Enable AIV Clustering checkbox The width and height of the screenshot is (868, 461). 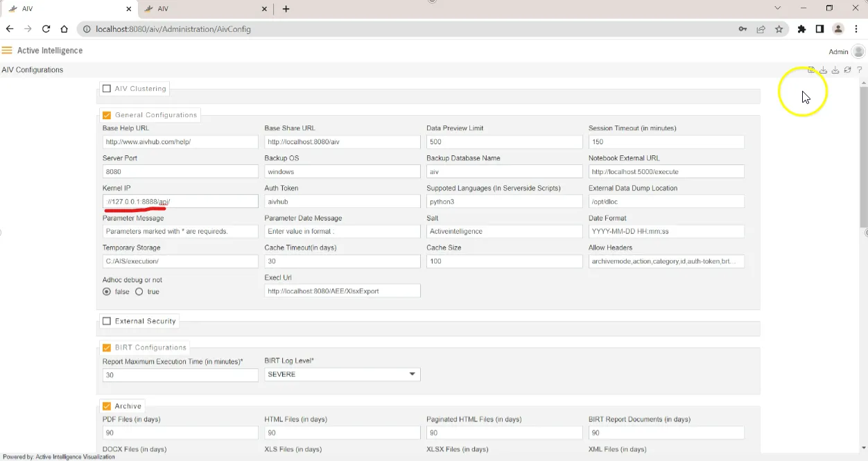tap(107, 89)
